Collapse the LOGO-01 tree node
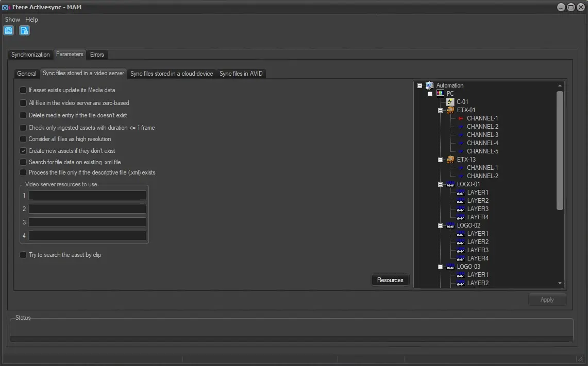The image size is (588, 366). pos(441,184)
